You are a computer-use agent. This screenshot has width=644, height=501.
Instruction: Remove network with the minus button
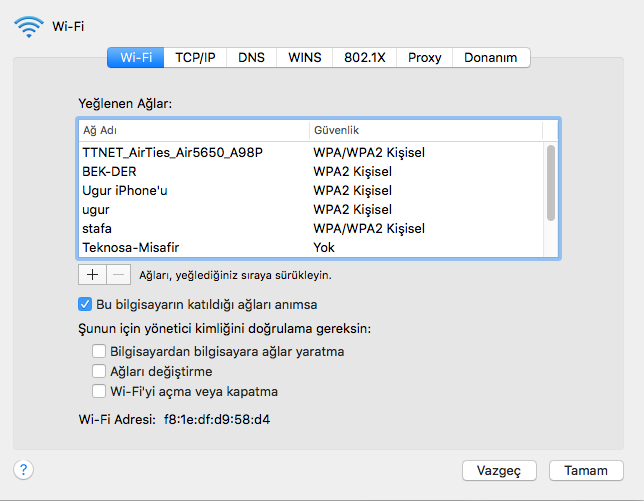click(x=119, y=275)
